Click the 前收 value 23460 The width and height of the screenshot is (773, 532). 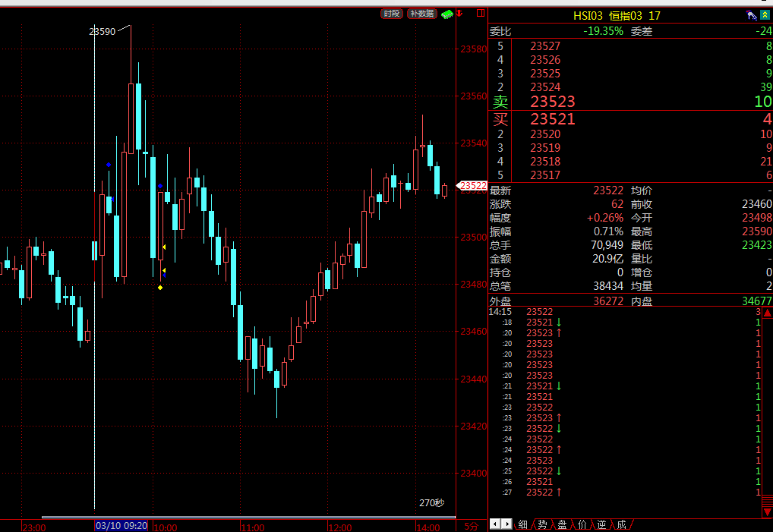757,204
